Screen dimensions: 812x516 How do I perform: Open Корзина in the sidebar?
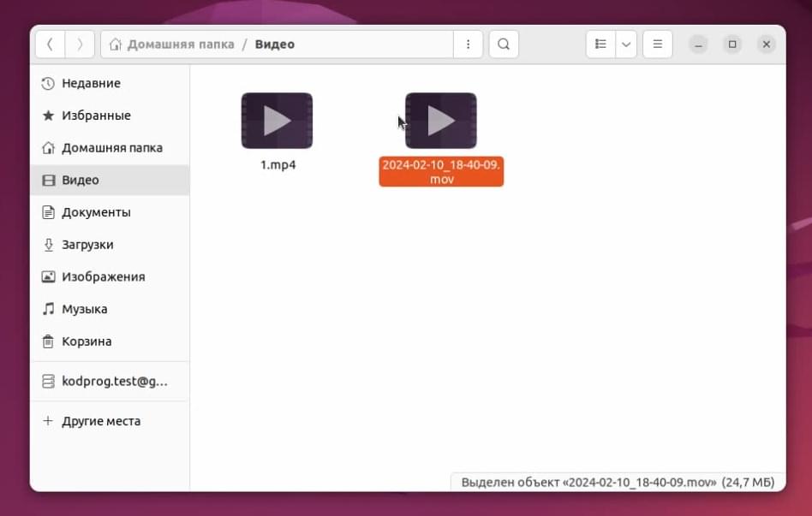pyautogui.click(x=110, y=341)
